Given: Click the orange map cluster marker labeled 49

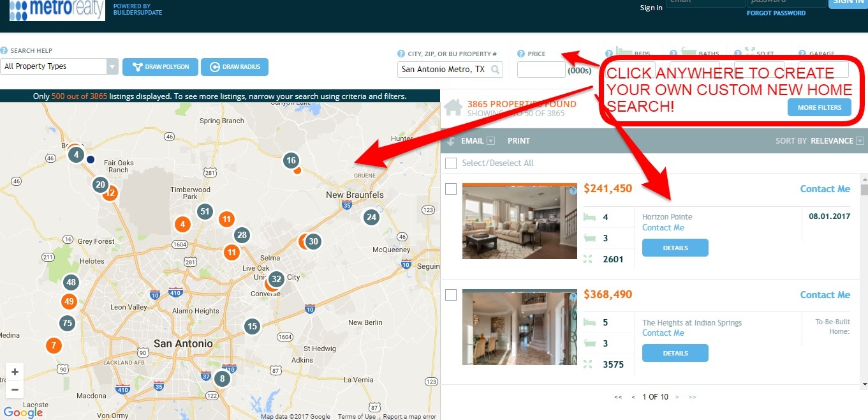Looking at the screenshot, I should pyautogui.click(x=70, y=301).
